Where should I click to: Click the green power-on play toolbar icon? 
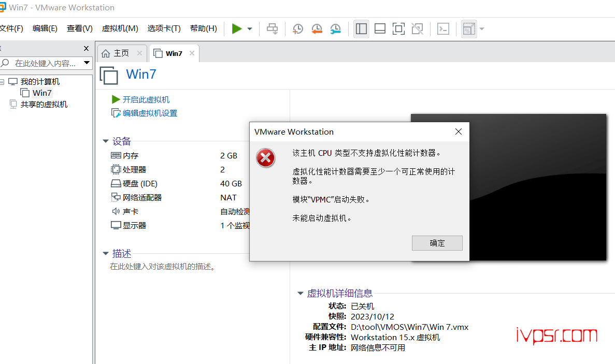click(236, 28)
